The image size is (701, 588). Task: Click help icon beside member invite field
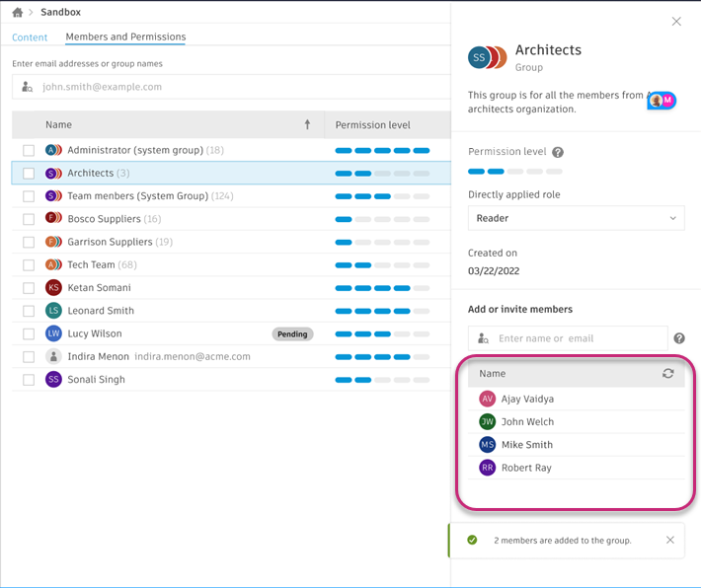pyautogui.click(x=679, y=338)
